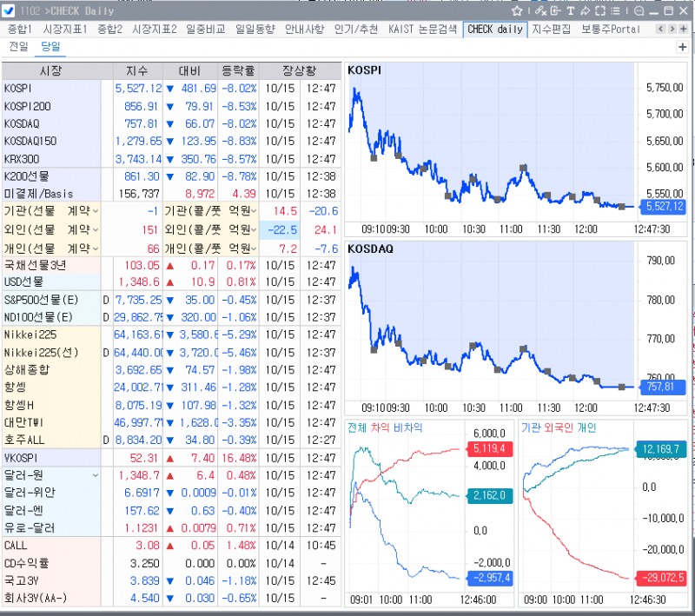Expand the 외인(선물 계약 dropdown
Image resolution: width=695 pixels, height=616 pixels.
pos(96,229)
